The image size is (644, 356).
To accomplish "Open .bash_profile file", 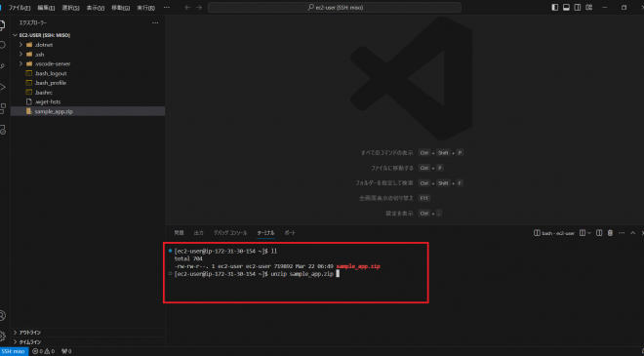I will point(88,83).
